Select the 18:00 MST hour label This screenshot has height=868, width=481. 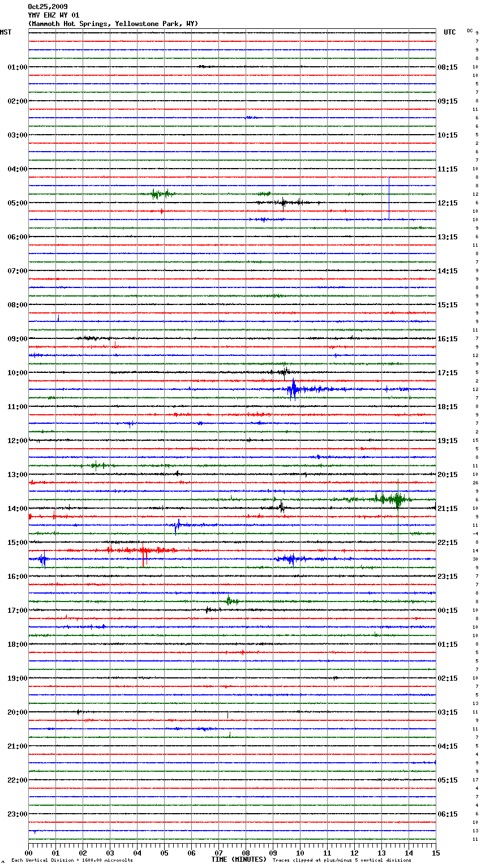(18, 644)
